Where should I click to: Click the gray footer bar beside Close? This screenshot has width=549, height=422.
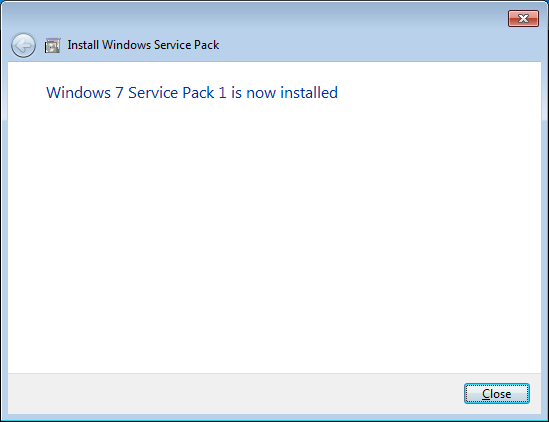[x=235, y=394]
